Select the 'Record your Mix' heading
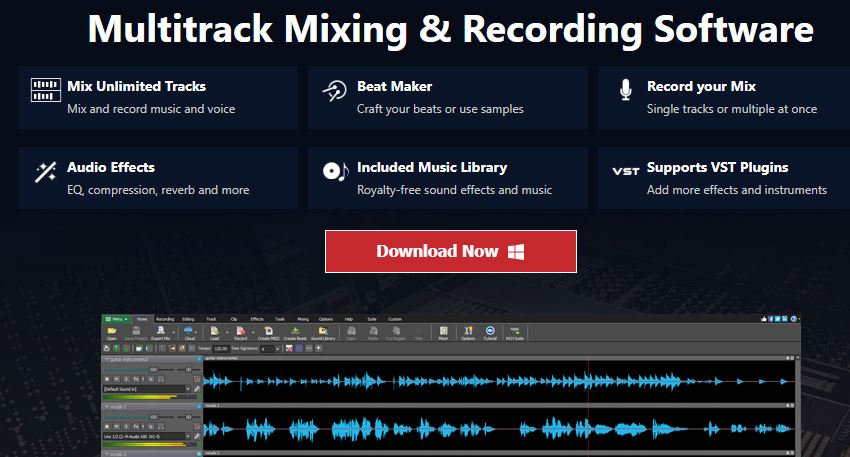 tap(701, 86)
